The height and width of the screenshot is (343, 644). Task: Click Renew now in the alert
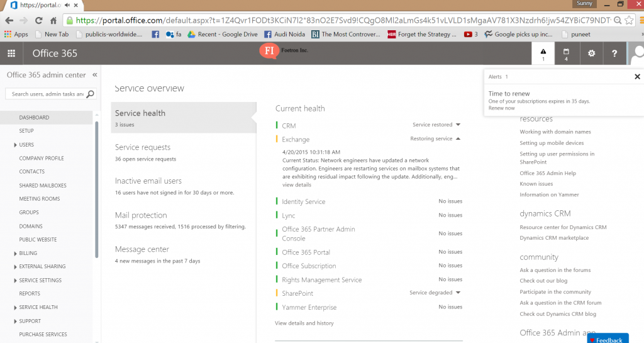(x=501, y=108)
